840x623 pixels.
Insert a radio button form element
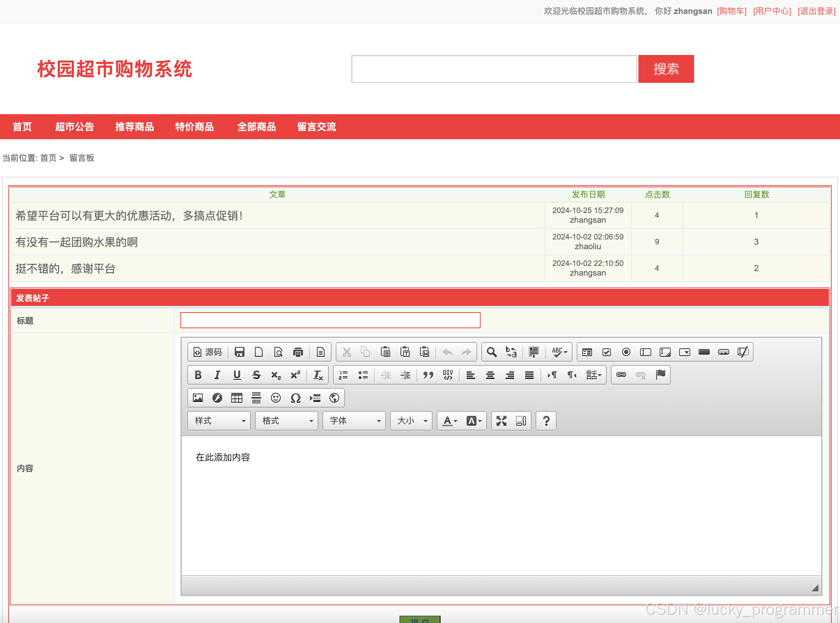(626, 352)
